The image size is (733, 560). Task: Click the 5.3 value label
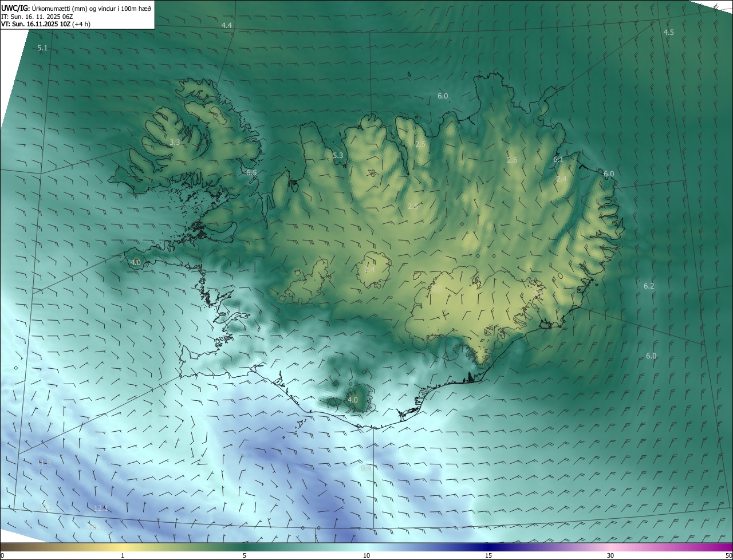pos(338,156)
